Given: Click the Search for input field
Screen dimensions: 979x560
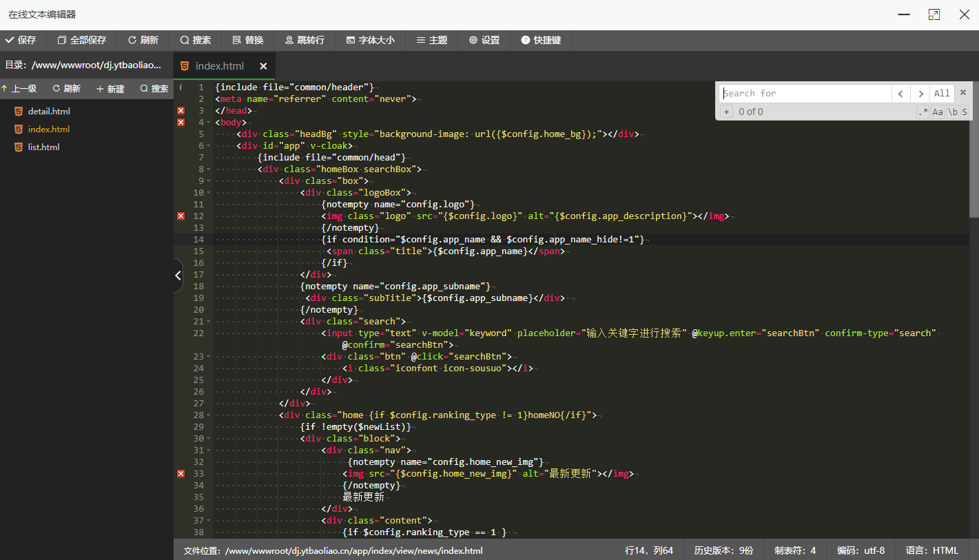Looking at the screenshot, I should (x=805, y=94).
